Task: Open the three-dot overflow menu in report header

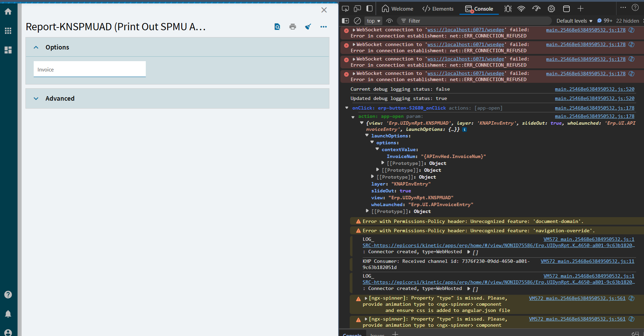Action: click(324, 27)
